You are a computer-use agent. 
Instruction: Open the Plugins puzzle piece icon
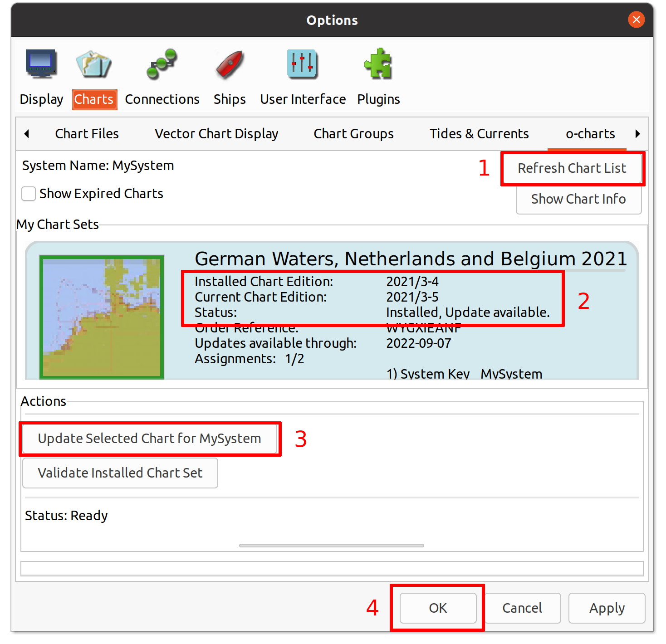point(378,64)
